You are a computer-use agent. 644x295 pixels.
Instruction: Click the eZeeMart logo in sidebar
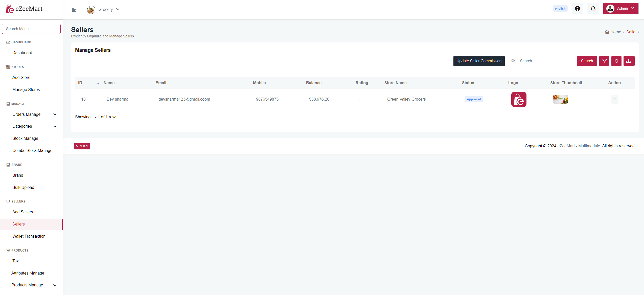click(x=24, y=9)
